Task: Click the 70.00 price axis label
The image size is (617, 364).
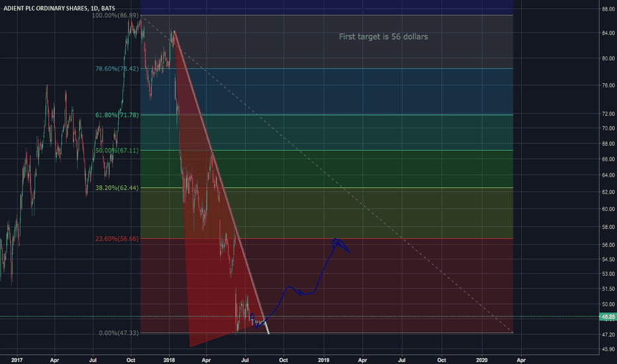Action: [608, 128]
